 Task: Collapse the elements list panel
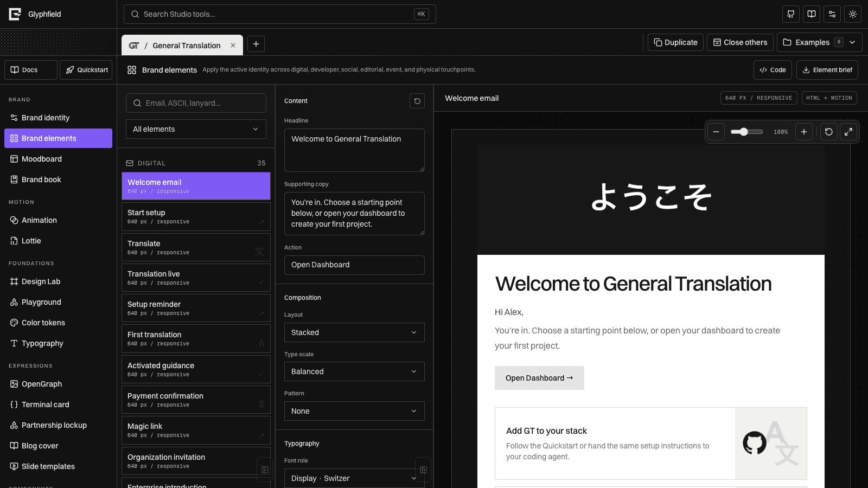pos(265,470)
